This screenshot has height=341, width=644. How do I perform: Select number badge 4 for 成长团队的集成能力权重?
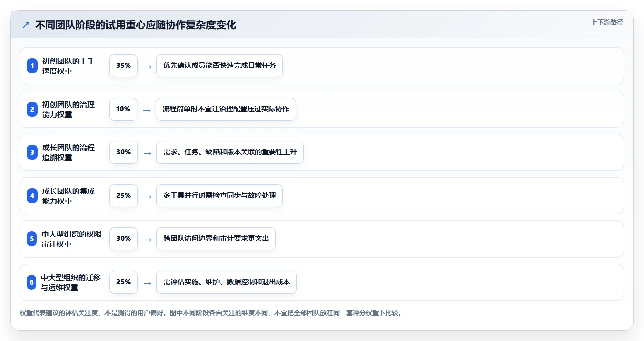point(32,196)
